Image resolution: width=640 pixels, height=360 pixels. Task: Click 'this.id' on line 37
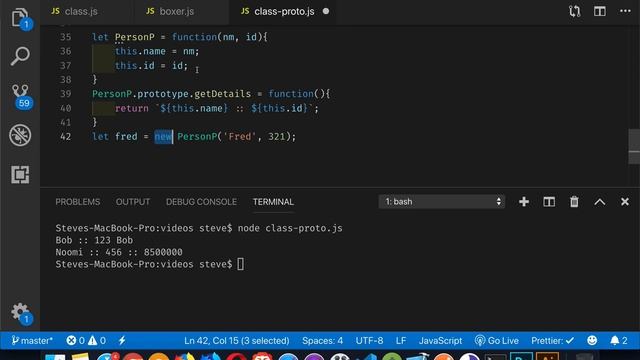coord(135,66)
